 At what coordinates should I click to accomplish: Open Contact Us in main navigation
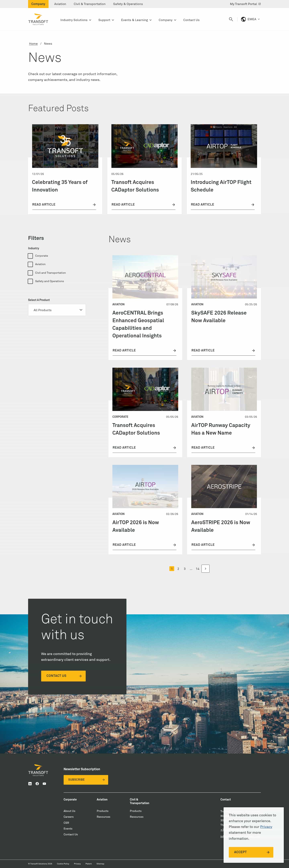[191, 20]
